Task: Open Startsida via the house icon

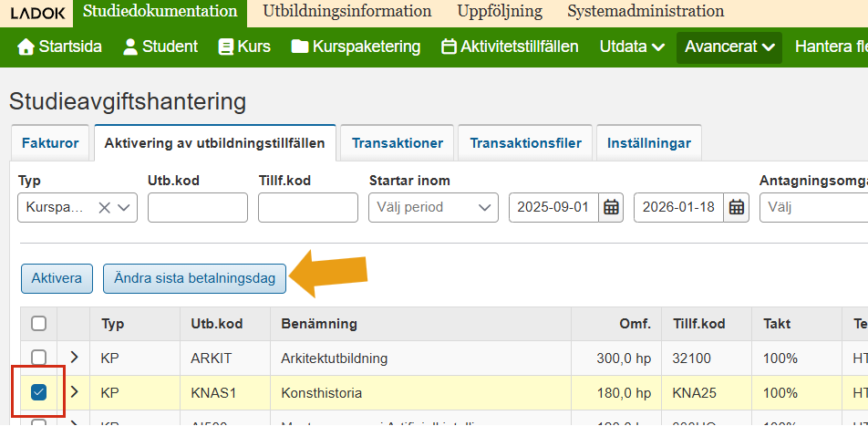Action: (26, 47)
